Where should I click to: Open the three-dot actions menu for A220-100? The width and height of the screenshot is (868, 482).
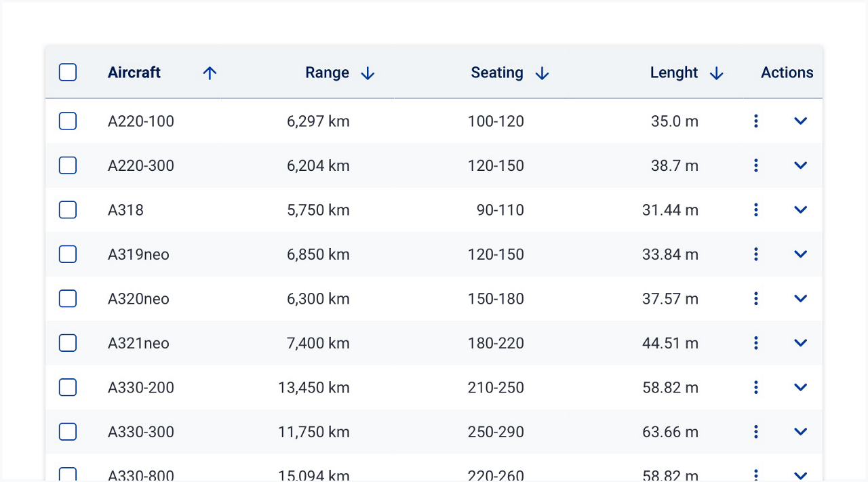click(755, 121)
